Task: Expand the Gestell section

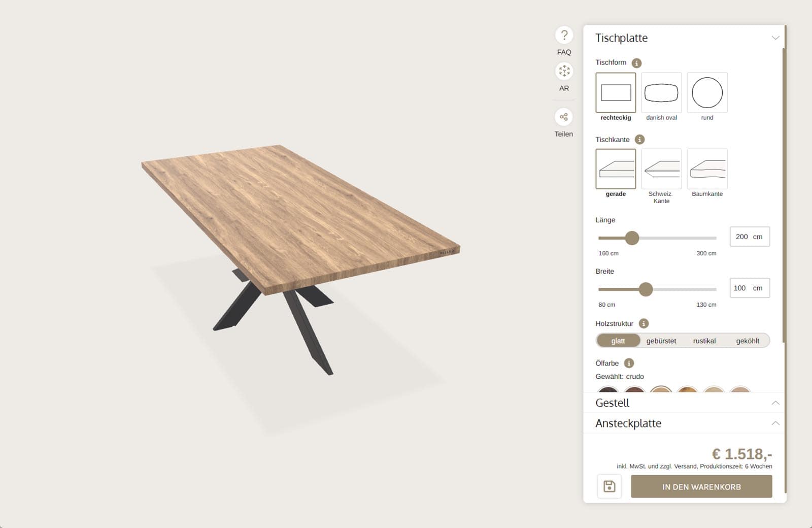Action: pyautogui.click(x=775, y=403)
